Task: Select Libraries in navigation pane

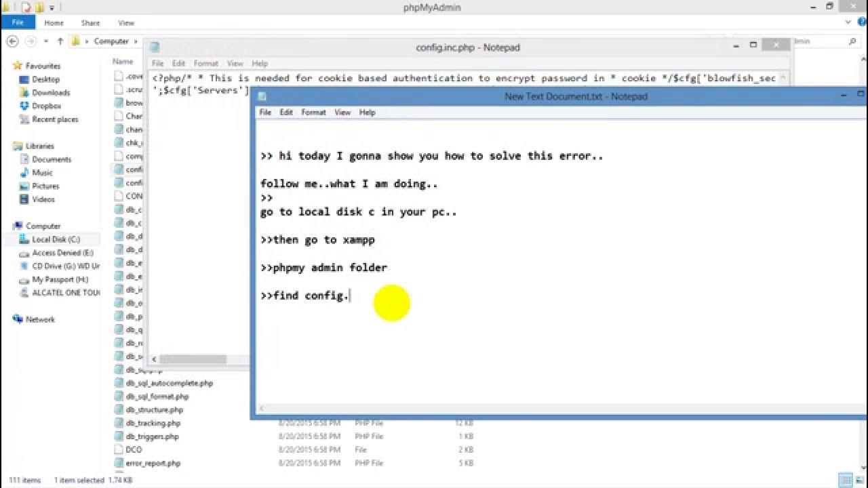Action: [x=39, y=146]
